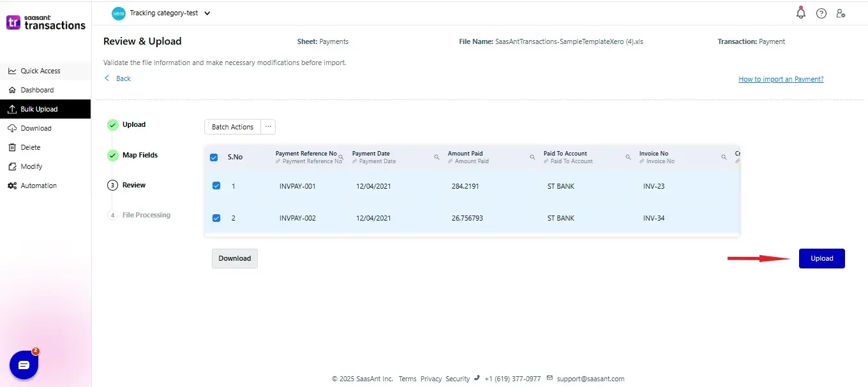The image size is (868, 387).
Task: Click the Automation gears icon
Action: (x=12, y=186)
